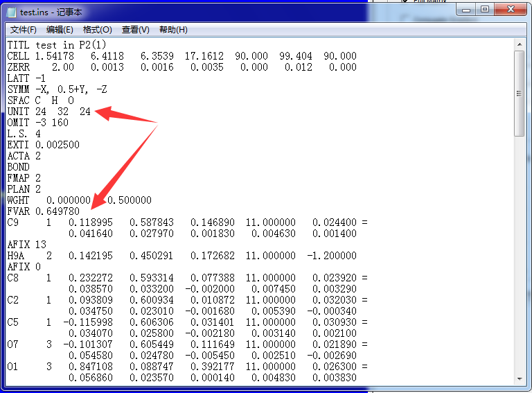Open the 帮助(H) menu
The width and height of the screenshot is (532, 393).
(173, 30)
